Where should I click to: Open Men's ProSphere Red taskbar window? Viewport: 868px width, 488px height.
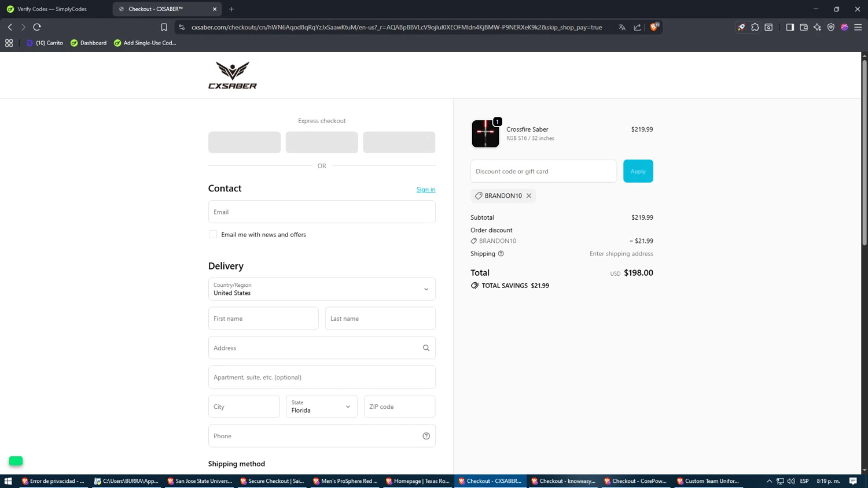345,481
